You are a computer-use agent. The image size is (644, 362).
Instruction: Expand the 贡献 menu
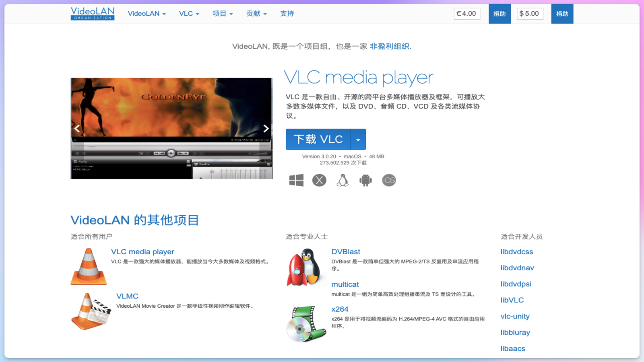[x=256, y=13]
